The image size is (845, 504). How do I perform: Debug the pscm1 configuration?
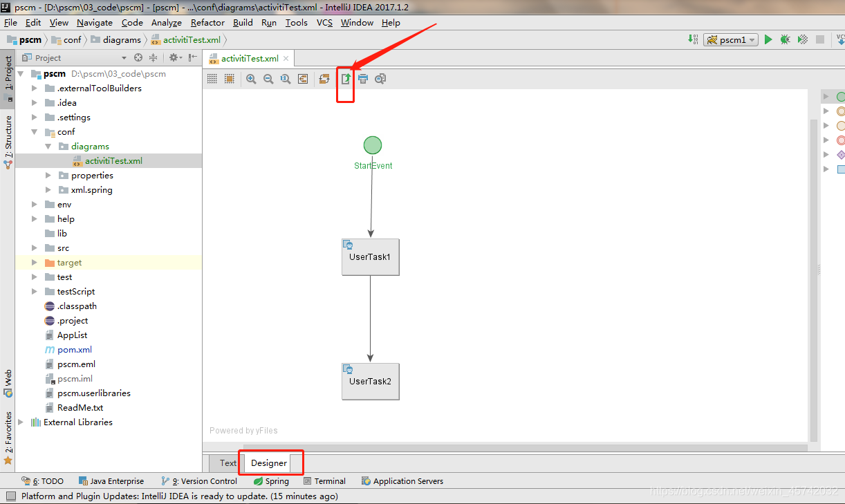[786, 40]
